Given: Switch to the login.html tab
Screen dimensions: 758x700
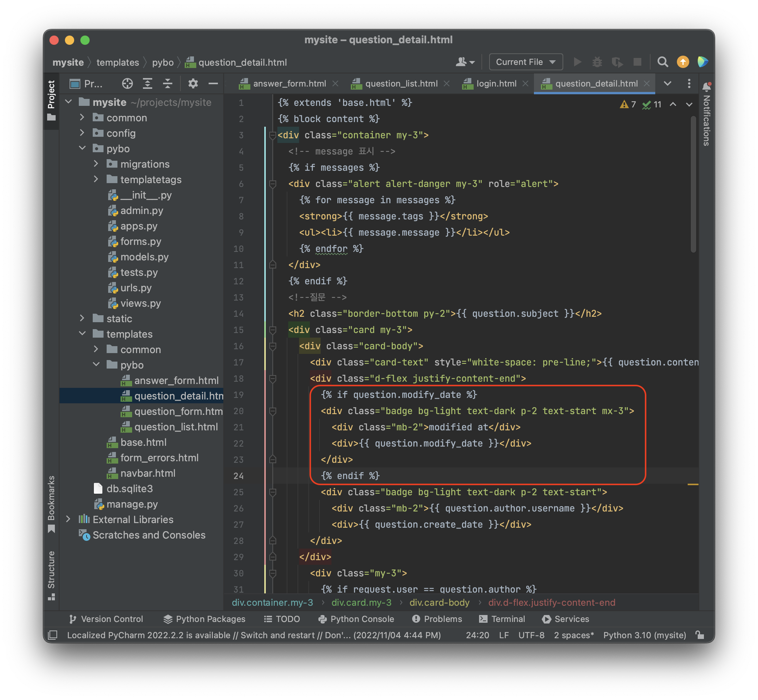Looking at the screenshot, I should pos(496,83).
